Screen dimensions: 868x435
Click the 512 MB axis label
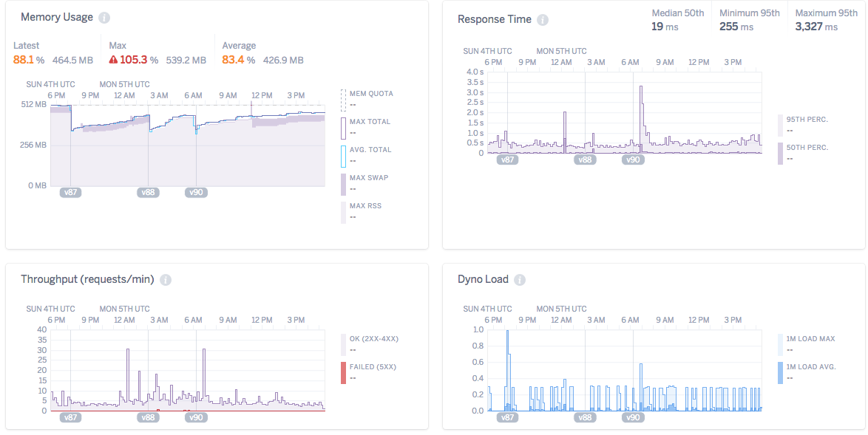tap(34, 104)
